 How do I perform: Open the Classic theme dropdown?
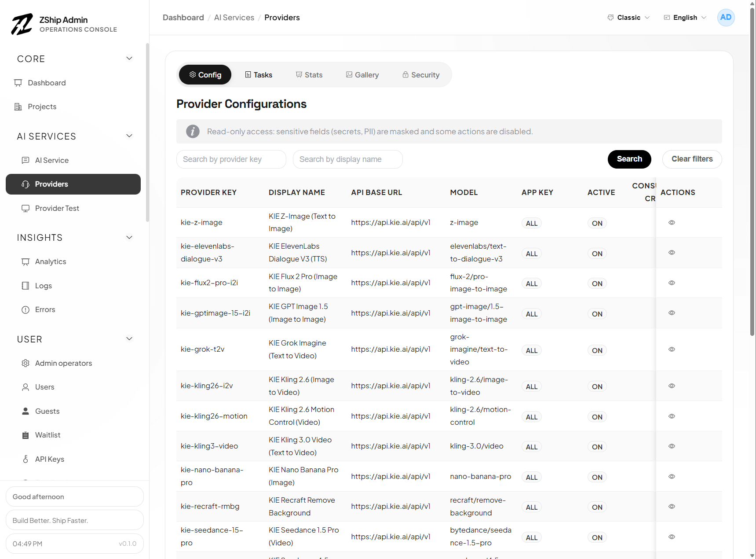(x=628, y=18)
